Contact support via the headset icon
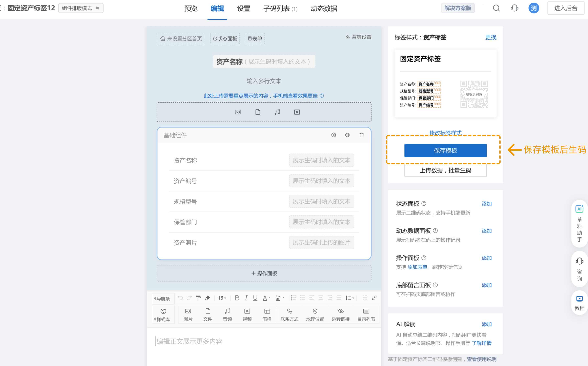Screen dimensions: 588x366 tap(515, 8)
